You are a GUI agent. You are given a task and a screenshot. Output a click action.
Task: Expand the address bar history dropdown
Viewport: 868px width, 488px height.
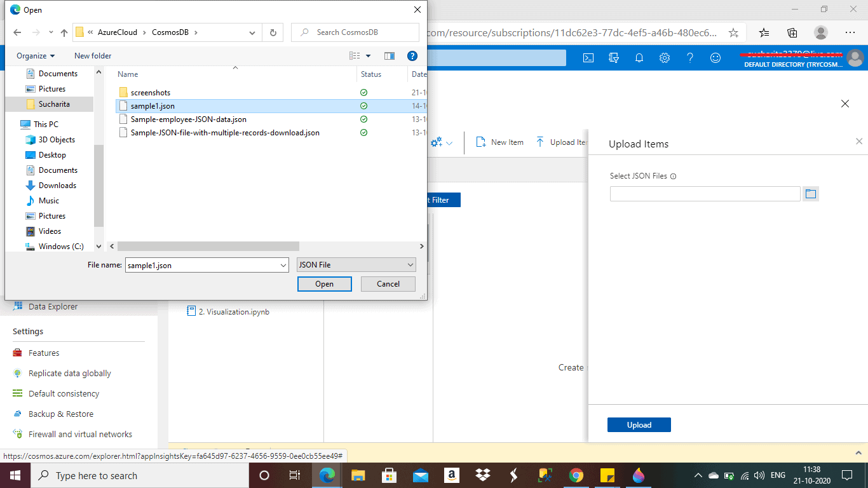pos(253,32)
